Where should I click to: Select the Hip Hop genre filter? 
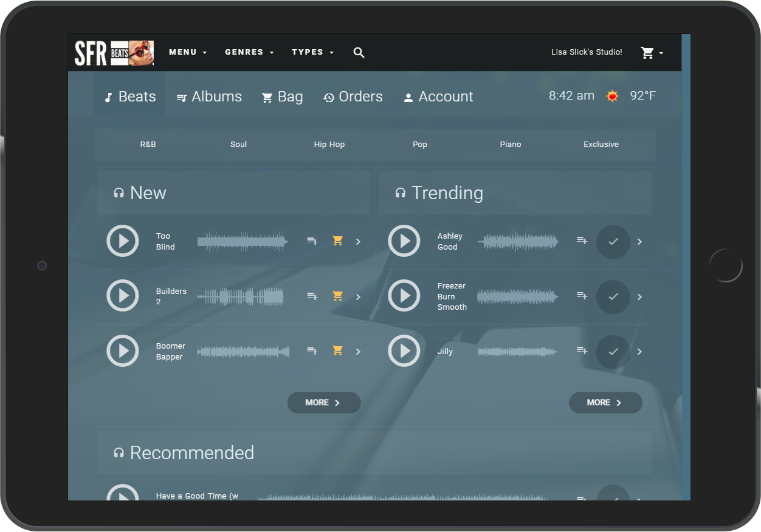click(329, 145)
